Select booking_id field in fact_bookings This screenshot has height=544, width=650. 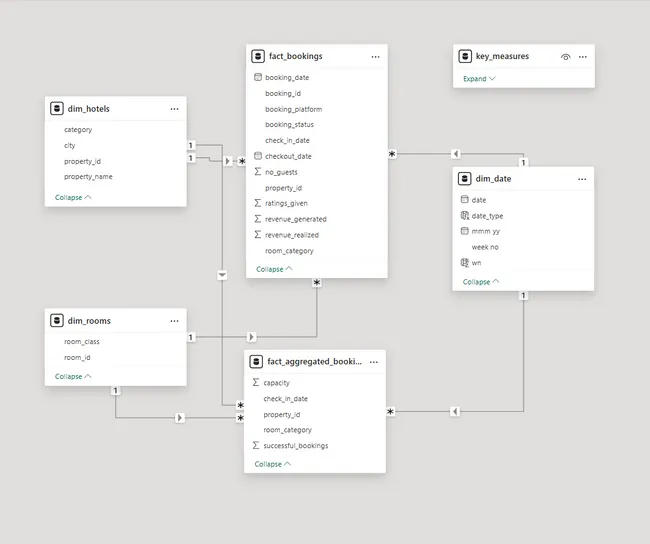(x=283, y=93)
